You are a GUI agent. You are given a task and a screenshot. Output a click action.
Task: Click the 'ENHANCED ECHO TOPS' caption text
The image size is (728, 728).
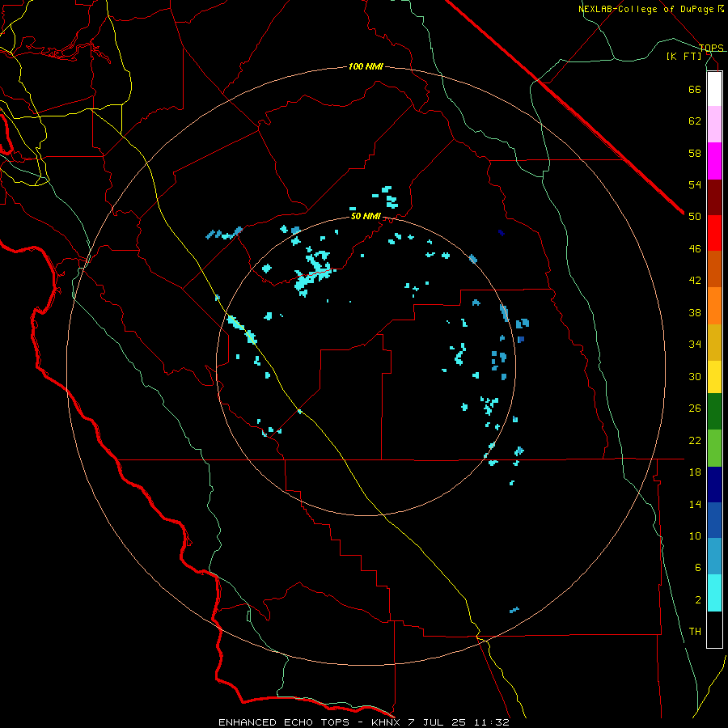pyautogui.click(x=284, y=722)
